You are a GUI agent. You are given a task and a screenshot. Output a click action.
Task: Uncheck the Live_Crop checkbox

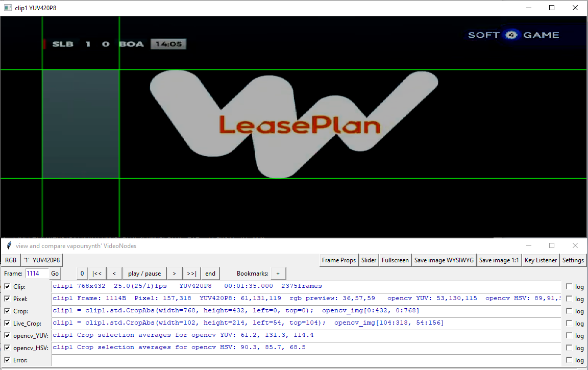[x=7, y=323]
